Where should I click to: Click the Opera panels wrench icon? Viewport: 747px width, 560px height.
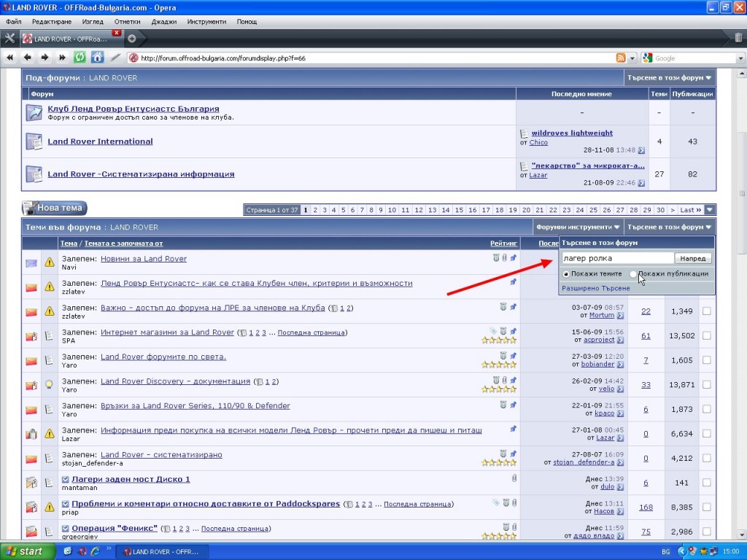click(9, 38)
